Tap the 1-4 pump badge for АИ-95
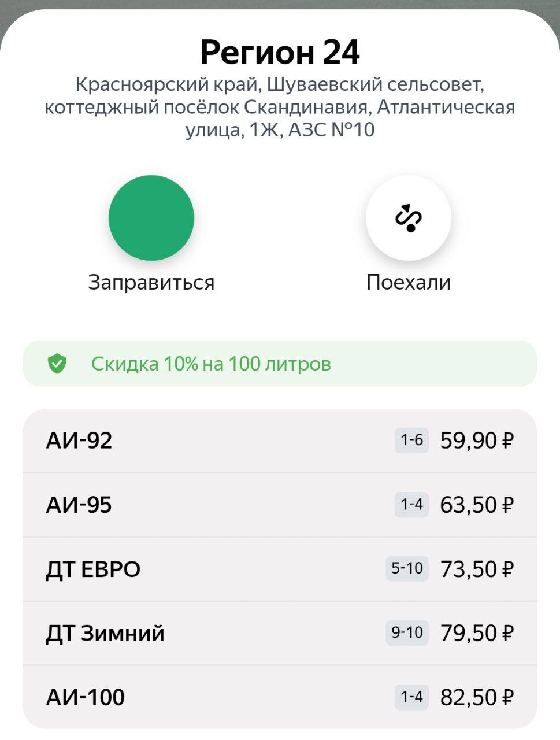This screenshot has width=560, height=740. pos(411,505)
